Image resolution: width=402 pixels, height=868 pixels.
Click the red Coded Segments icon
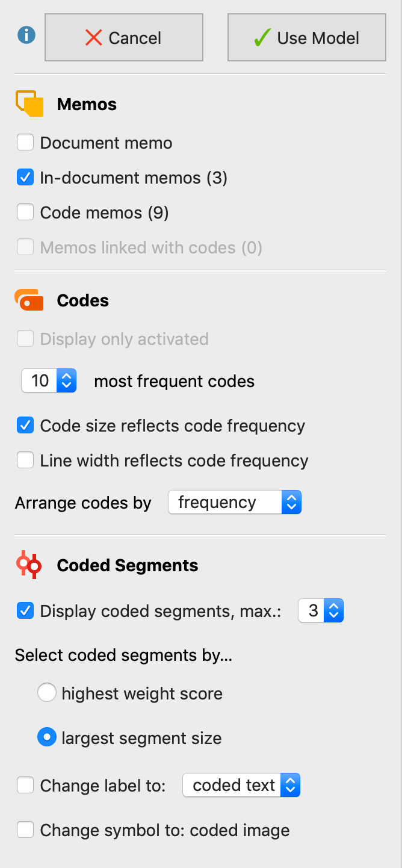[x=28, y=565]
